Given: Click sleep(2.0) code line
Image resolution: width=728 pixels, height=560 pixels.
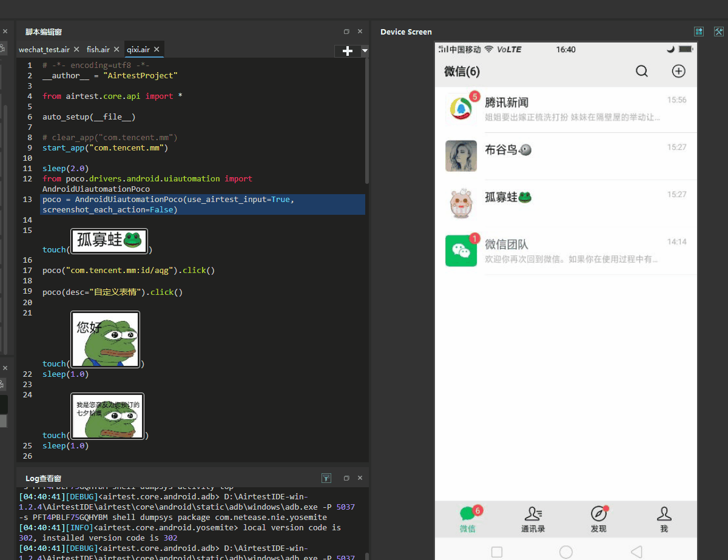Looking at the screenshot, I should tap(66, 168).
